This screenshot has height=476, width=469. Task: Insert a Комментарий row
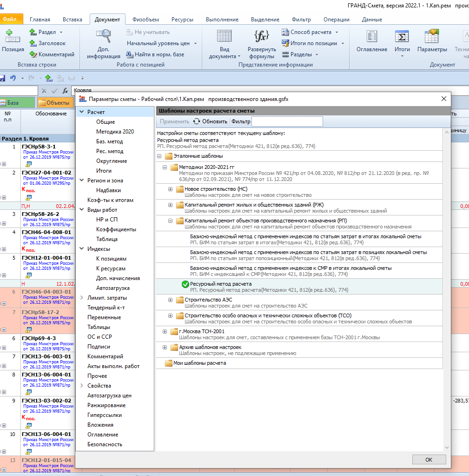point(52,54)
